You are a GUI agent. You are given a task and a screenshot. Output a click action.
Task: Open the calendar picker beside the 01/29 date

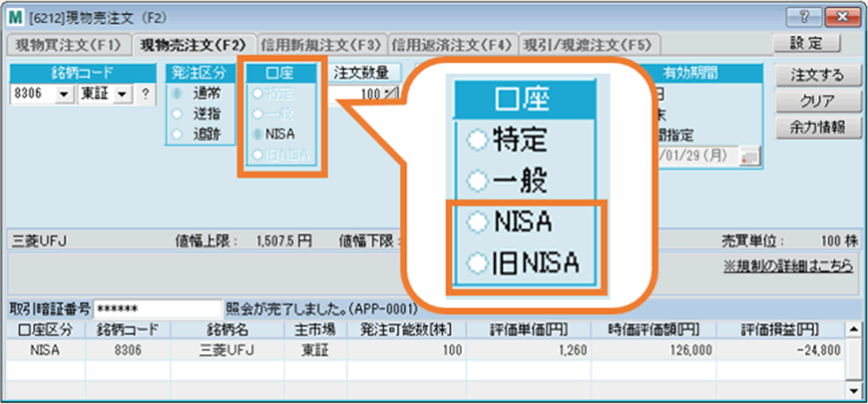tap(750, 157)
